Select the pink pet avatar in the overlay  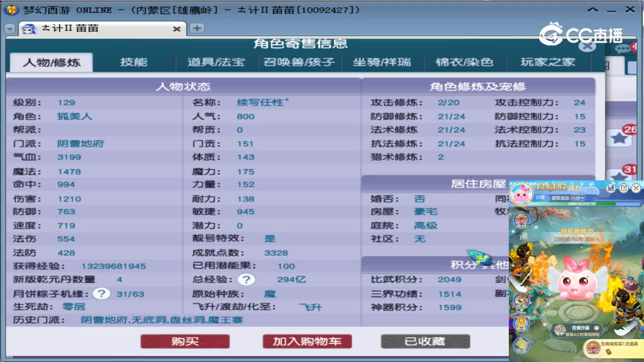[521, 194]
